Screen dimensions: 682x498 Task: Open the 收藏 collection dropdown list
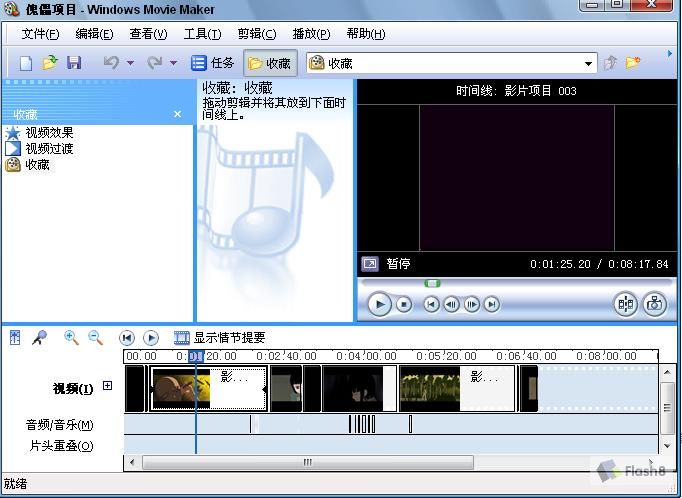click(x=588, y=64)
